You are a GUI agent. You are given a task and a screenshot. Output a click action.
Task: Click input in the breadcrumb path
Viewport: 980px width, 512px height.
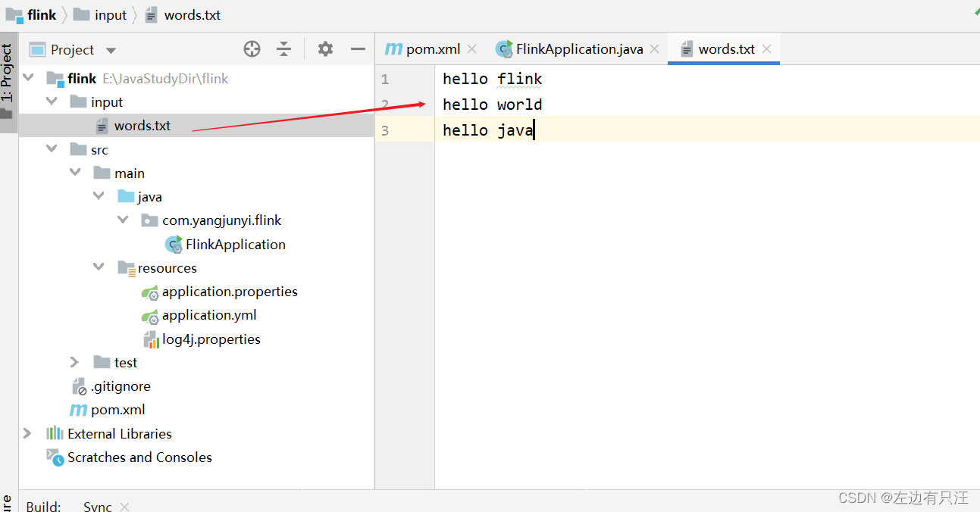pyautogui.click(x=111, y=15)
